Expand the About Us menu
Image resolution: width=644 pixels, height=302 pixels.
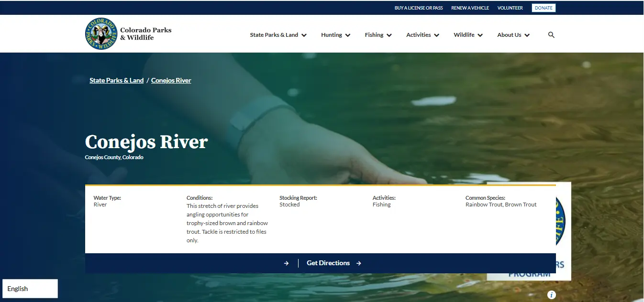[513, 35]
